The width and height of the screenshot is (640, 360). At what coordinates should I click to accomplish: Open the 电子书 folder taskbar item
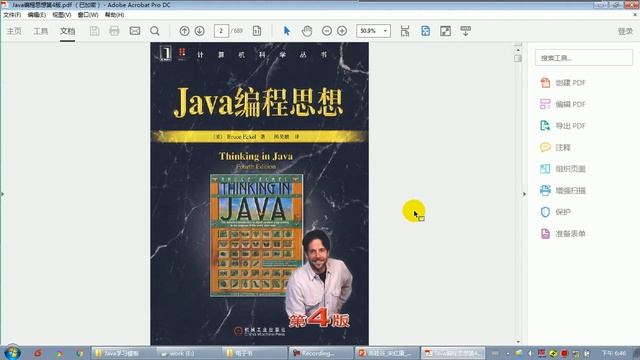tap(255, 353)
